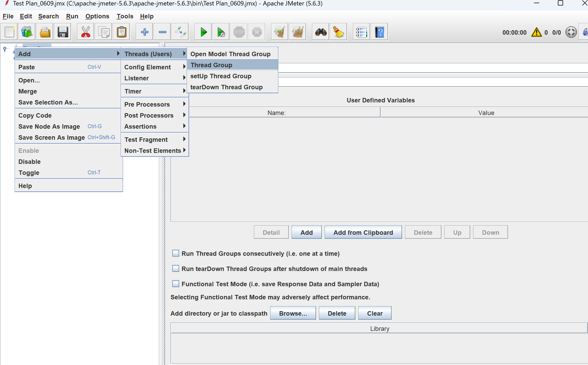Click the Save floppy disk icon
Image resolution: width=588 pixels, height=365 pixels.
click(x=63, y=32)
